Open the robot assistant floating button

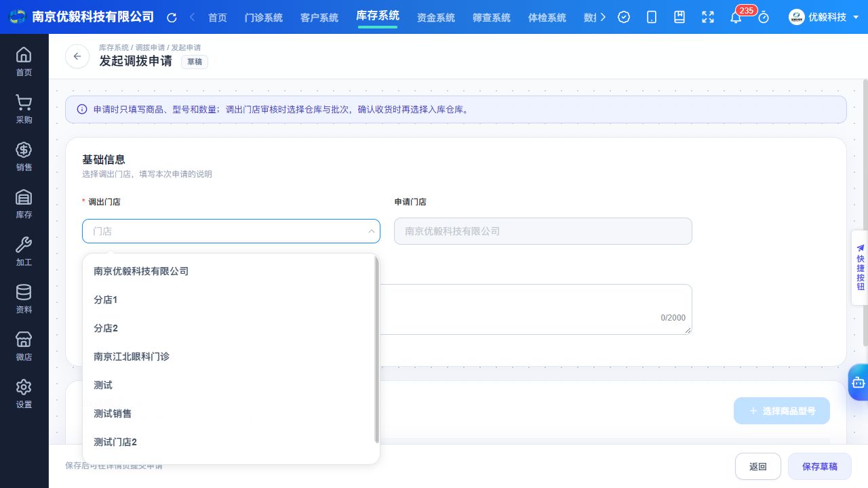point(858,382)
